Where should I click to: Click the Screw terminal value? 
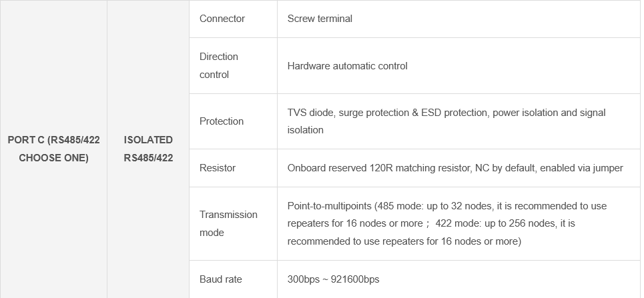click(x=320, y=19)
